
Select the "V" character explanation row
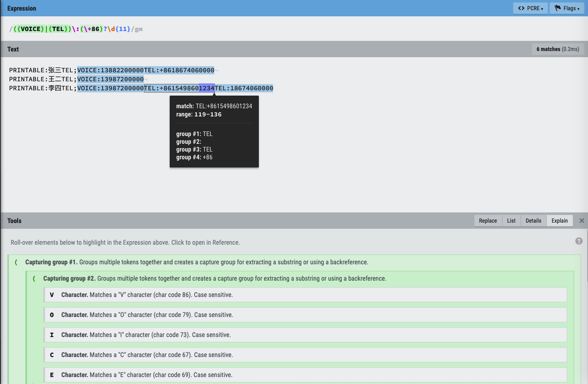coord(305,295)
